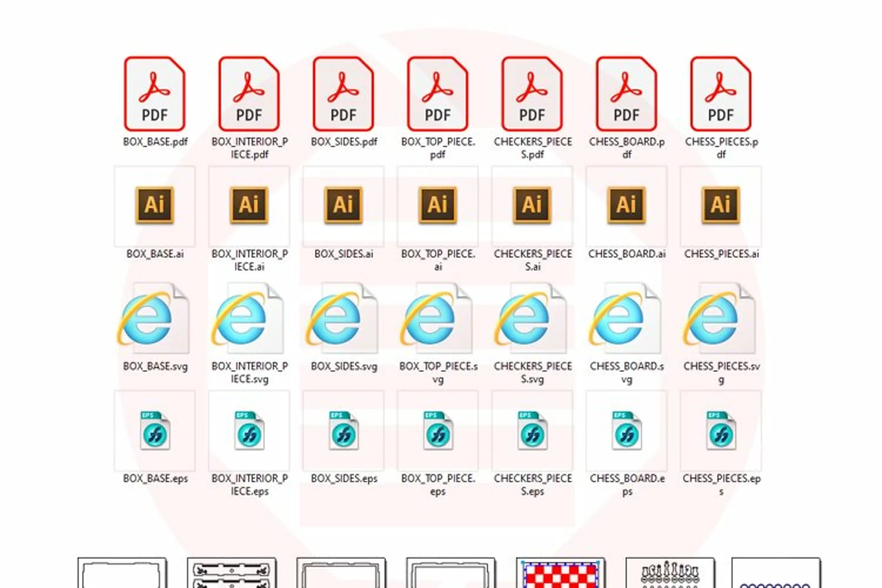Click the file name text "BOX_BASE.eps"

coord(155,479)
